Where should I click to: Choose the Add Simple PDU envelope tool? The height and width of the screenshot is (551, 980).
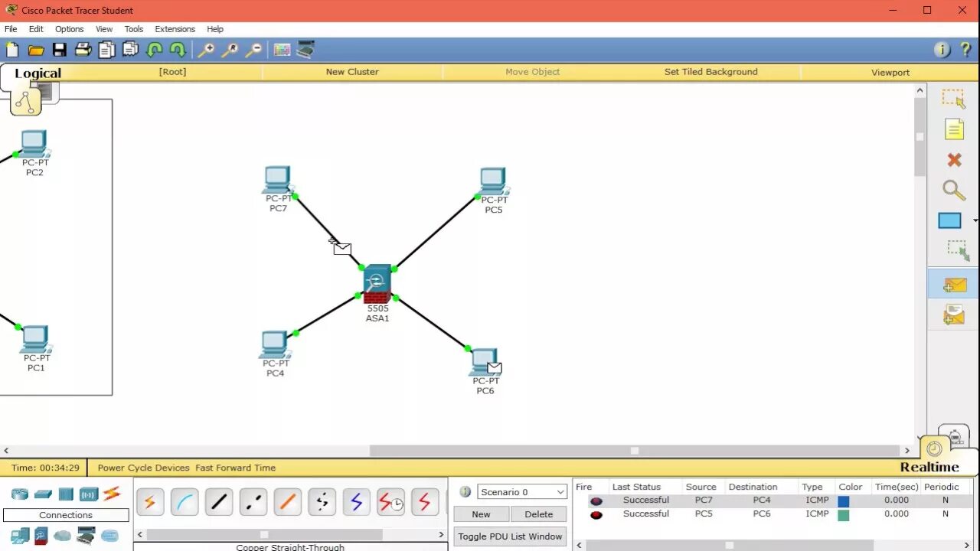[x=954, y=285]
